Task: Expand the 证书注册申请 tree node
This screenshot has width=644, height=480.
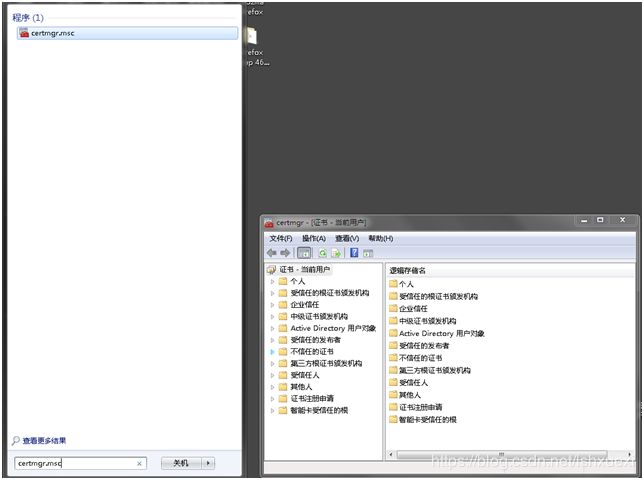Action: (x=272, y=399)
